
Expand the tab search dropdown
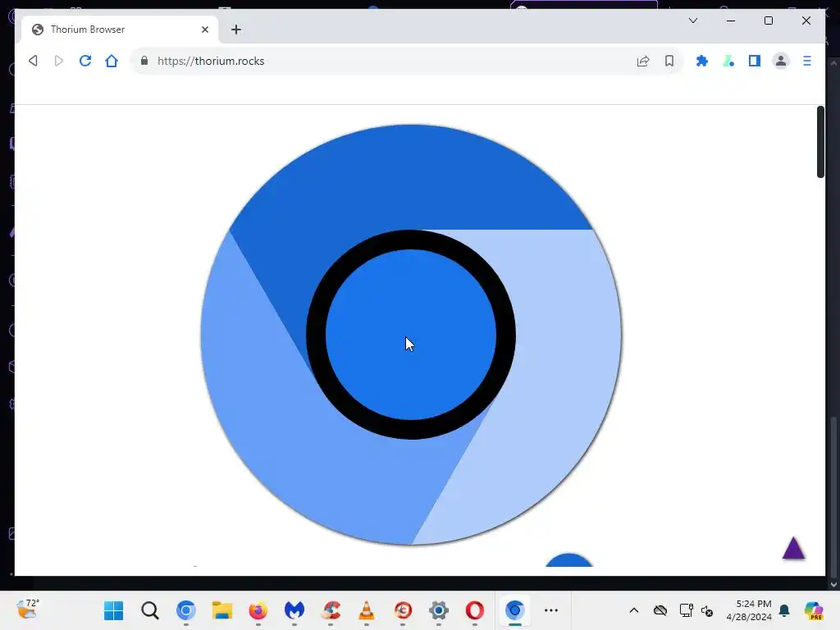(x=692, y=21)
